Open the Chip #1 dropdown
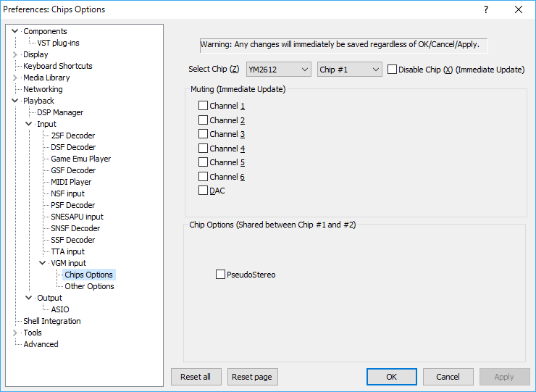Viewport: 536px width, 392px height. click(x=349, y=70)
